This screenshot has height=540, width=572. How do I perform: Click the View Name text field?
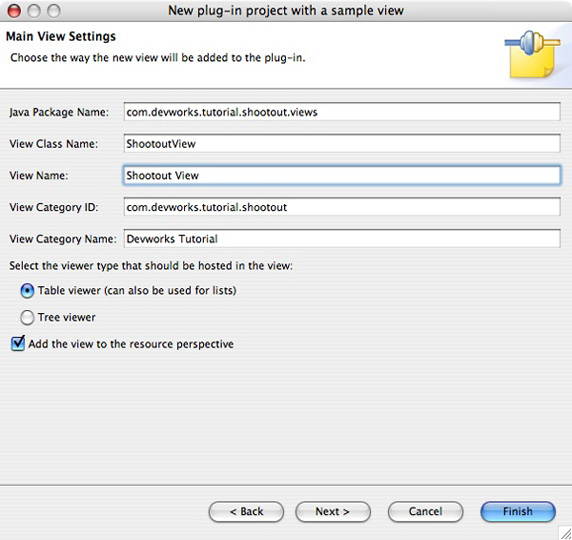342,176
